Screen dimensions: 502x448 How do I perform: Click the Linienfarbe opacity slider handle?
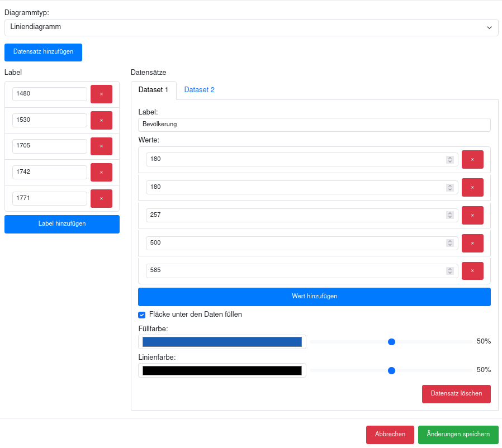point(391,370)
